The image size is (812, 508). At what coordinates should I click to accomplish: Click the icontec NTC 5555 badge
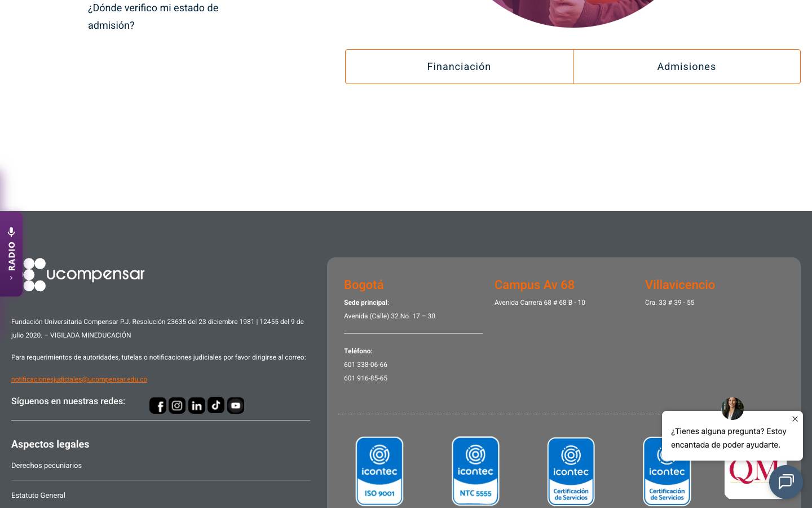[x=475, y=471]
